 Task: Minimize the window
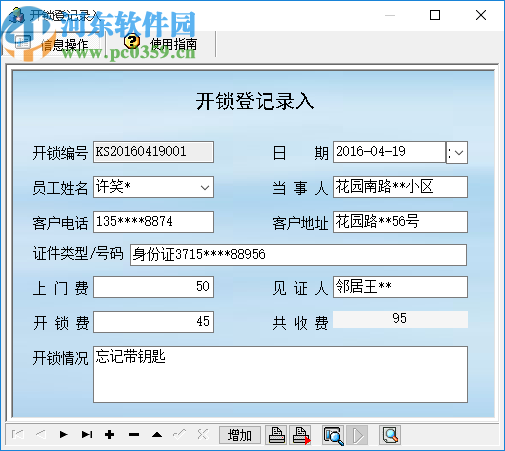click(390, 15)
